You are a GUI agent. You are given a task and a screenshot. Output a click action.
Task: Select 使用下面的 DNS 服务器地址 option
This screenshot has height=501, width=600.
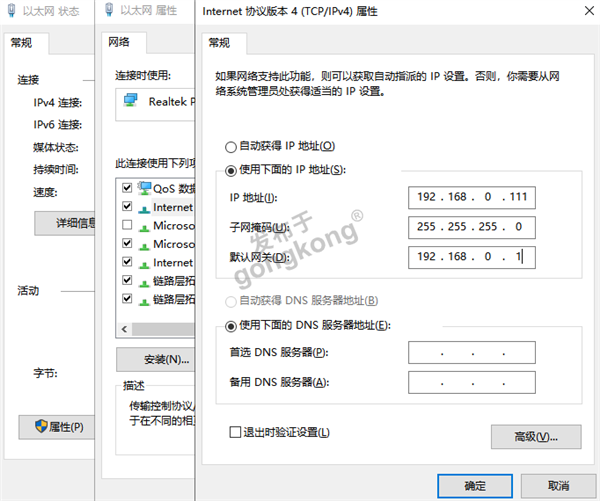(232, 325)
